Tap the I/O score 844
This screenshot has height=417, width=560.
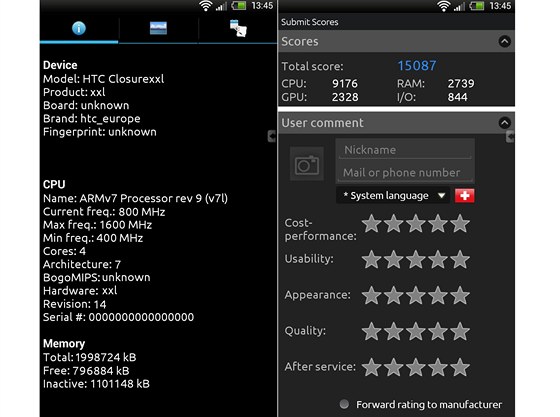click(x=458, y=97)
